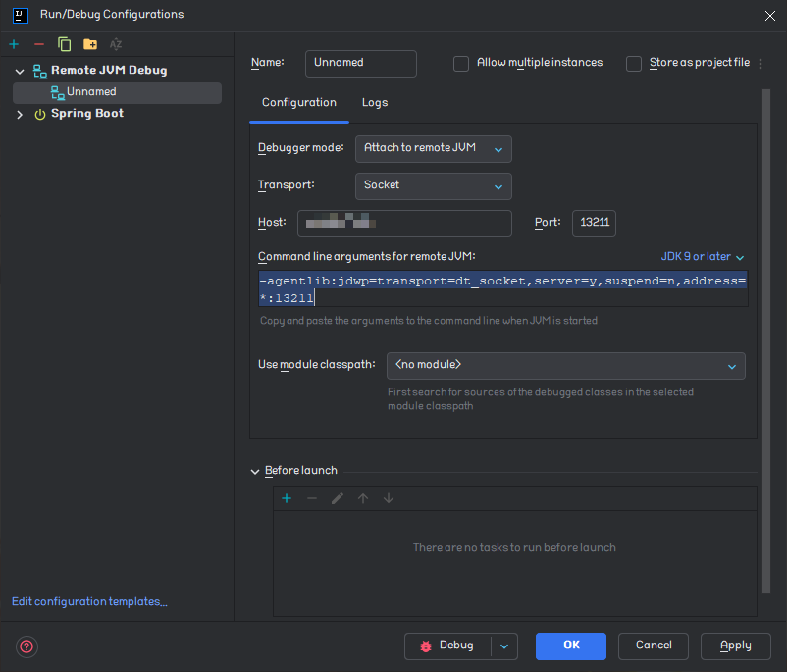Edit the before launch task
The image size is (787, 672).
(338, 498)
